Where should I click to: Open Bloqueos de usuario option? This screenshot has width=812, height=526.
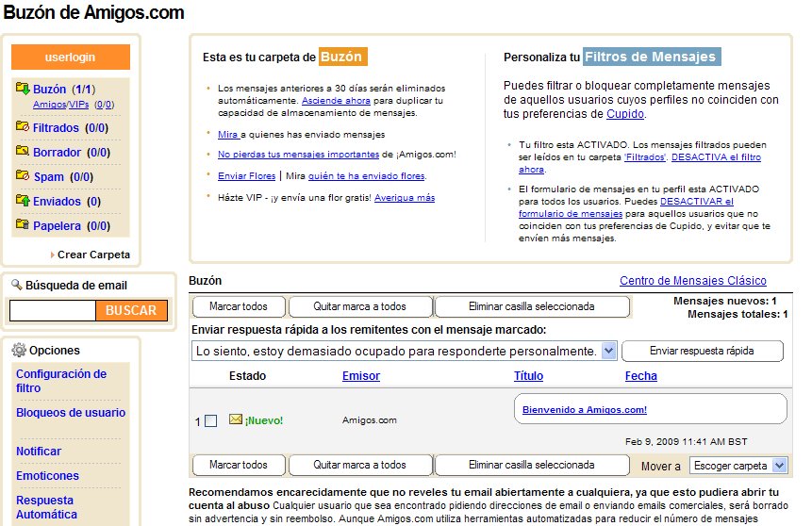tap(71, 413)
